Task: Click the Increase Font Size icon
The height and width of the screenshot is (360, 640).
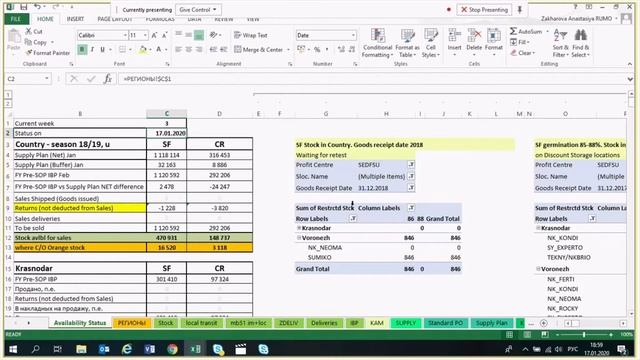Action: (x=154, y=36)
